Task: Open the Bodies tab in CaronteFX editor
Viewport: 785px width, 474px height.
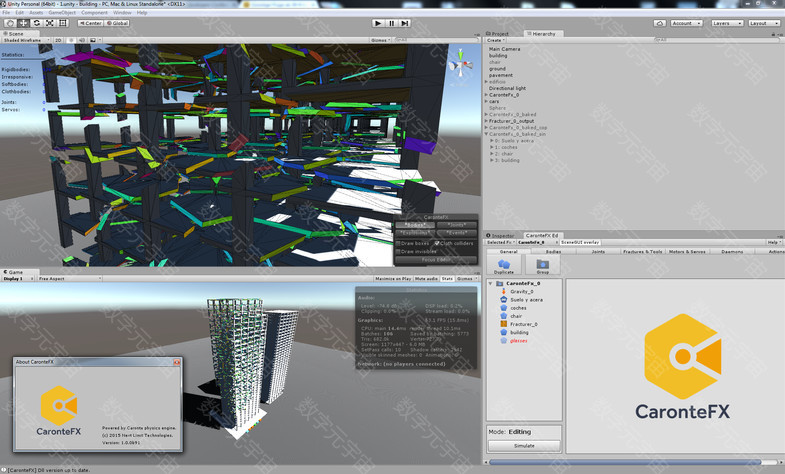Action: [553, 252]
